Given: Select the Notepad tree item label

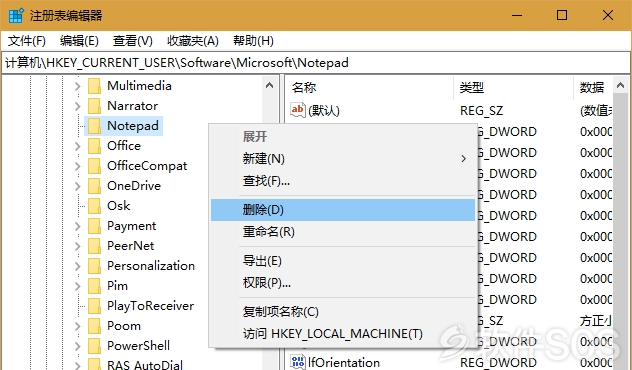Looking at the screenshot, I should [x=133, y=126].
